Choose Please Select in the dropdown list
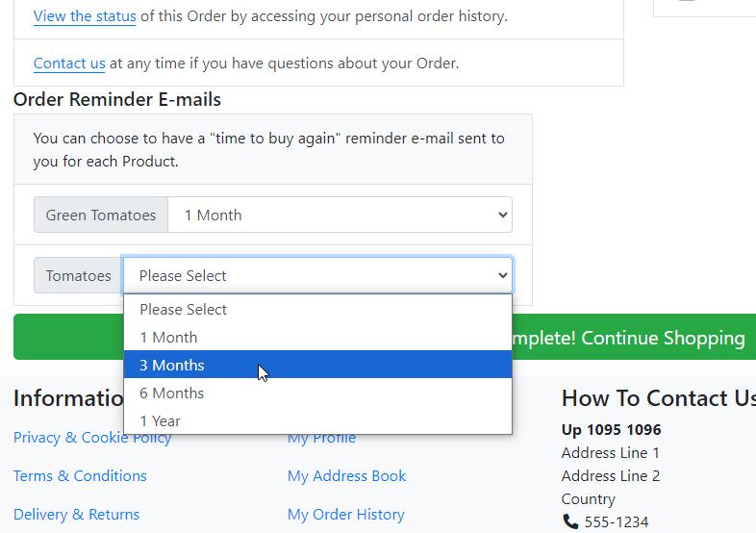 [x=317, y=309]
